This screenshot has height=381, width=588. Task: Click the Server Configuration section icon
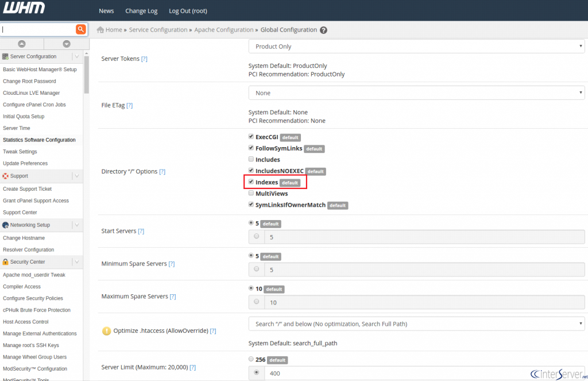(5, 56)
